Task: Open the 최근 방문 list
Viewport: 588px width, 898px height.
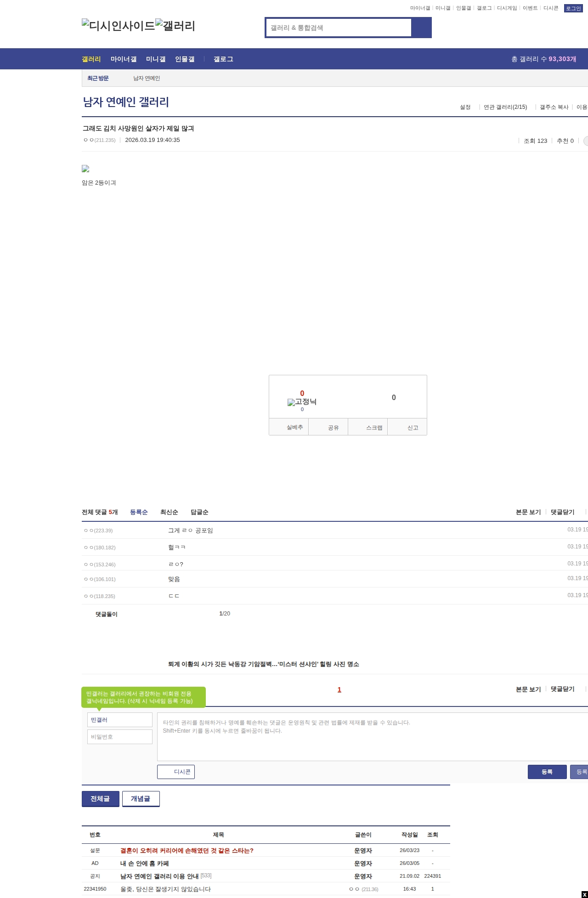Action: (x=98, y=78)
